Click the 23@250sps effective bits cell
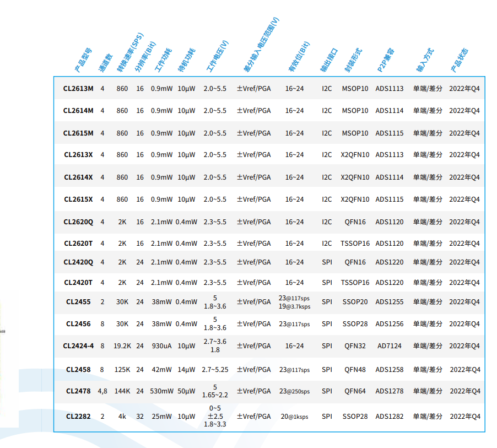Screen dimensions: 497x448 (294, 391)
